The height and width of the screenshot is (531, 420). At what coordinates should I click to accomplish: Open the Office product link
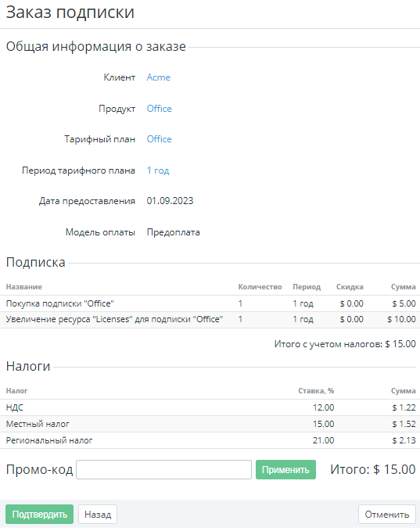pyautogui.click(x=160, y=109)
